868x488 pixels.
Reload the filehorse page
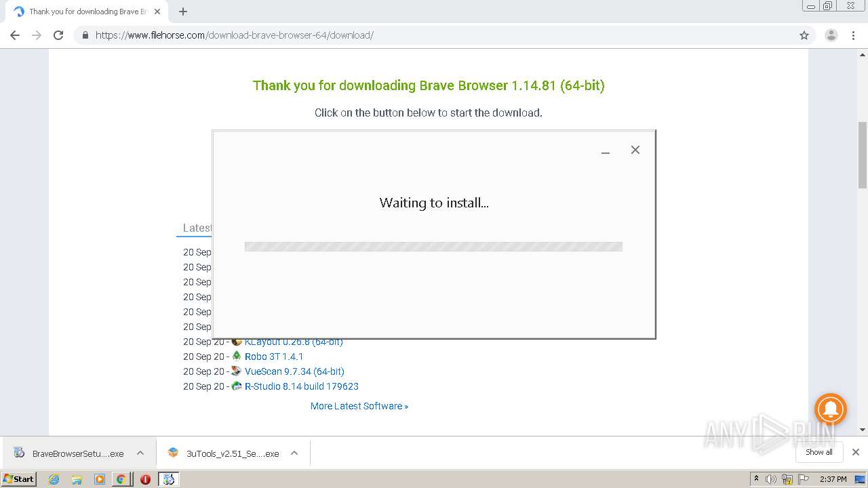[58, 35]
